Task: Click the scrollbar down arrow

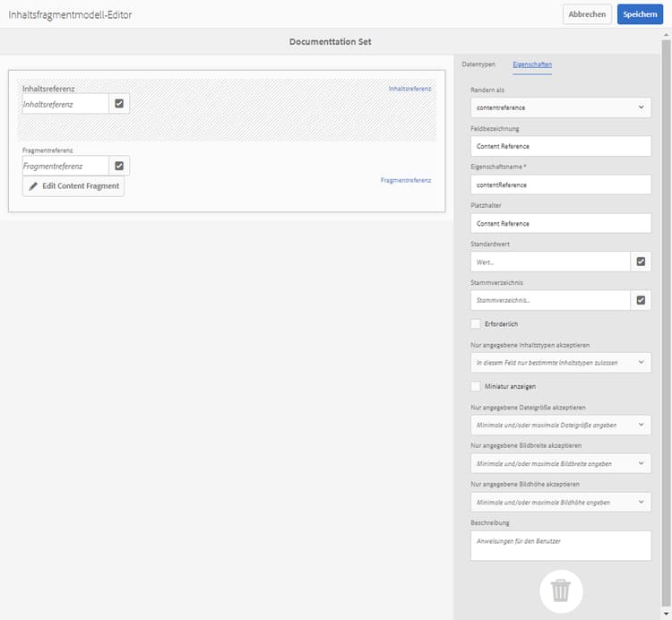Action: (x=666, y=614)
